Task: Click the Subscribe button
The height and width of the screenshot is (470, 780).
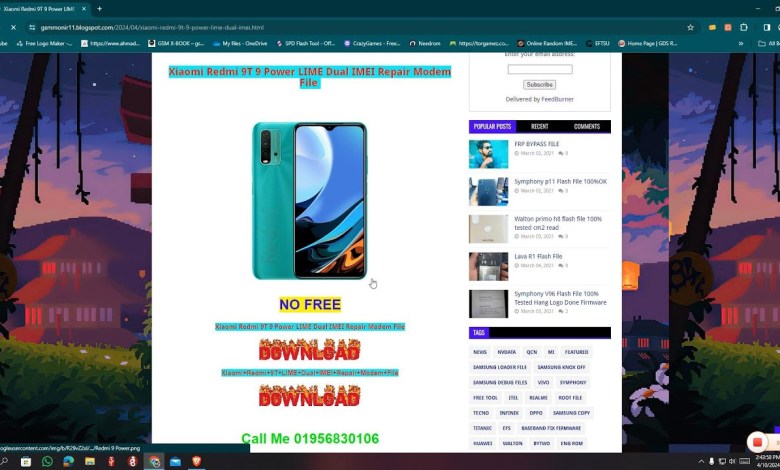Action: click(x=539, y=84)
